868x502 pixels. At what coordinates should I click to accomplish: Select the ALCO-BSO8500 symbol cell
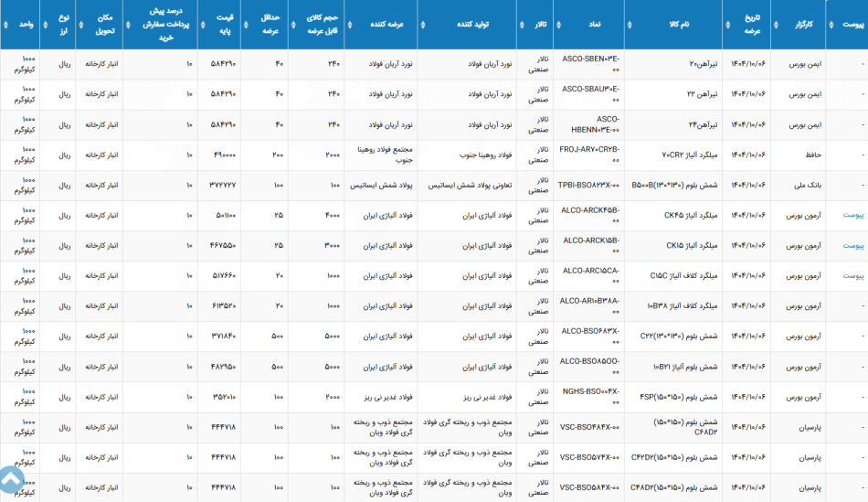pos(589,367)
